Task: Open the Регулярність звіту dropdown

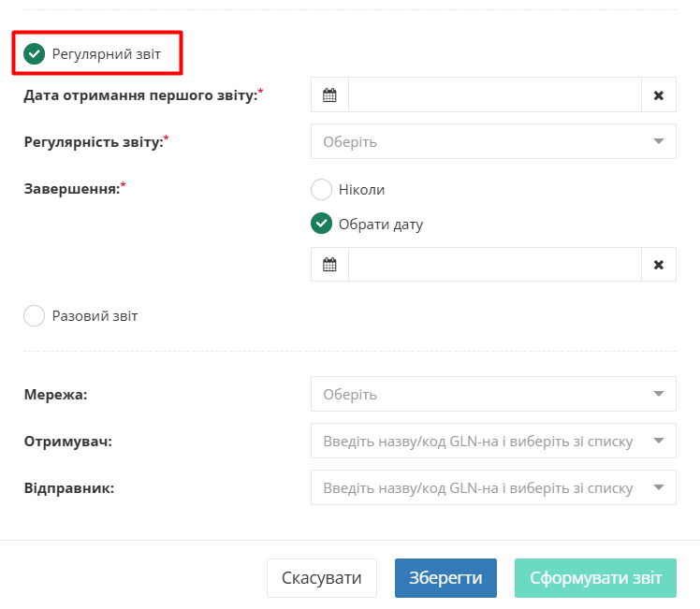Action: point(493,141)
